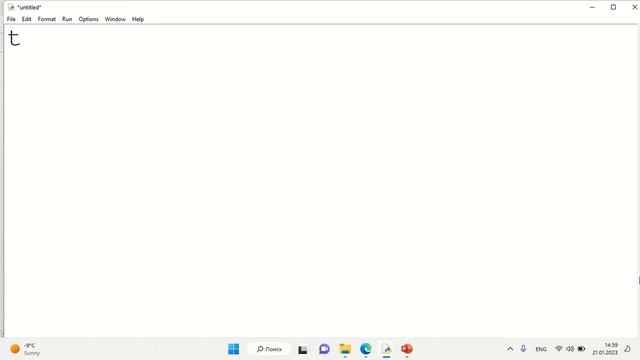The image size is (640, 360).
Task: Click the IDLE icon in title bar
Action: click(x=11, y=7)
